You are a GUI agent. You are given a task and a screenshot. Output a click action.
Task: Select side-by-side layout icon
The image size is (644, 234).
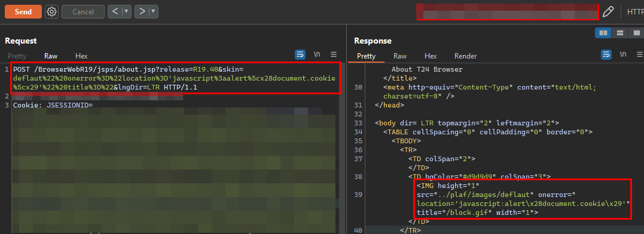pyautogui.click(x=603, y=33)
